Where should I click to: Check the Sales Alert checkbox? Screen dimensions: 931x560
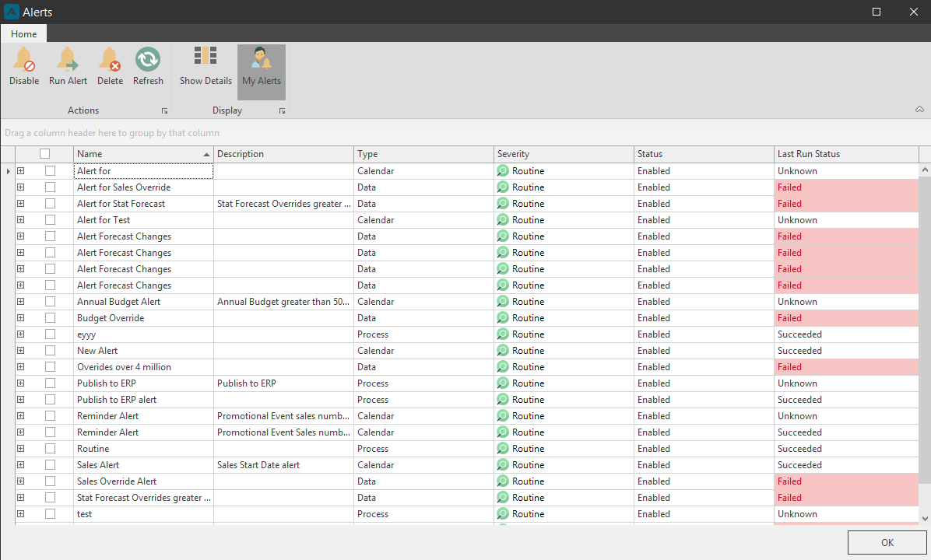(50, 465)
